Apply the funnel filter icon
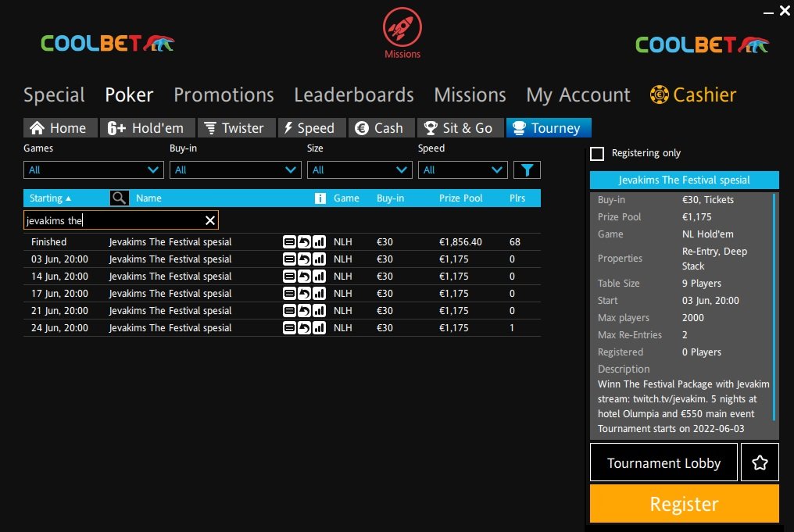The width and height of the screenshot is (794, 532). click(x=527, y=170)
